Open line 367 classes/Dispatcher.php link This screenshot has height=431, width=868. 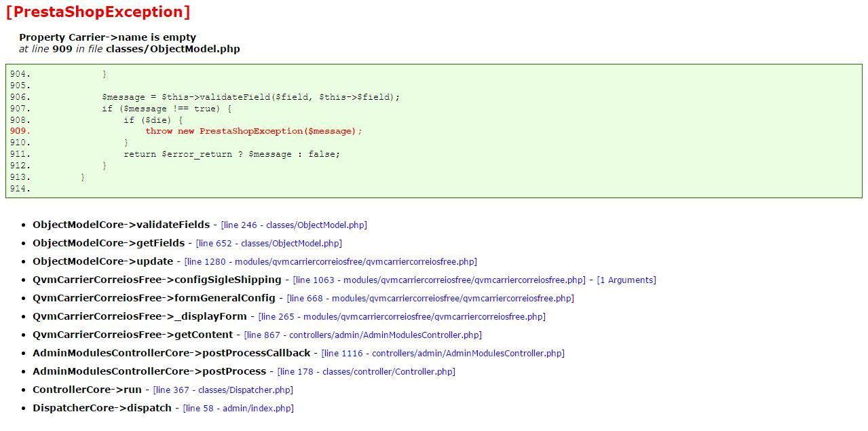point(223,390)
